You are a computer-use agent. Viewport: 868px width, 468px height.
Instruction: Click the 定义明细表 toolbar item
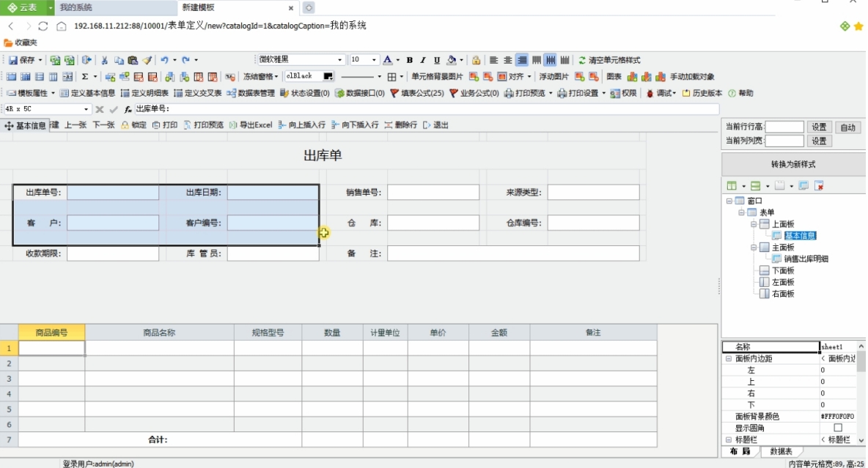point(144,93)
